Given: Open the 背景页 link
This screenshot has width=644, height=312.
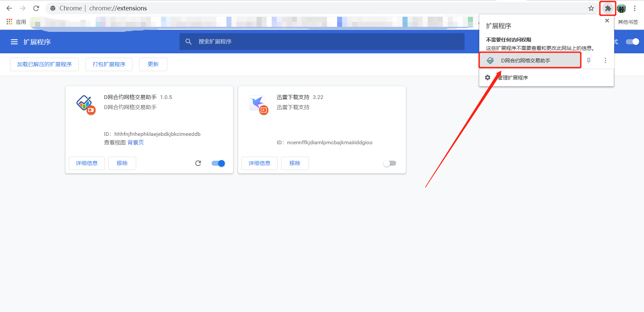Looking at the screenshot, I should click(x=136, y=143).
